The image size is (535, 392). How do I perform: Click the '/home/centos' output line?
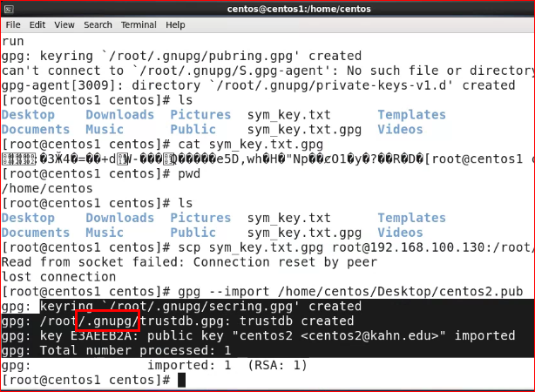[47, 189]
